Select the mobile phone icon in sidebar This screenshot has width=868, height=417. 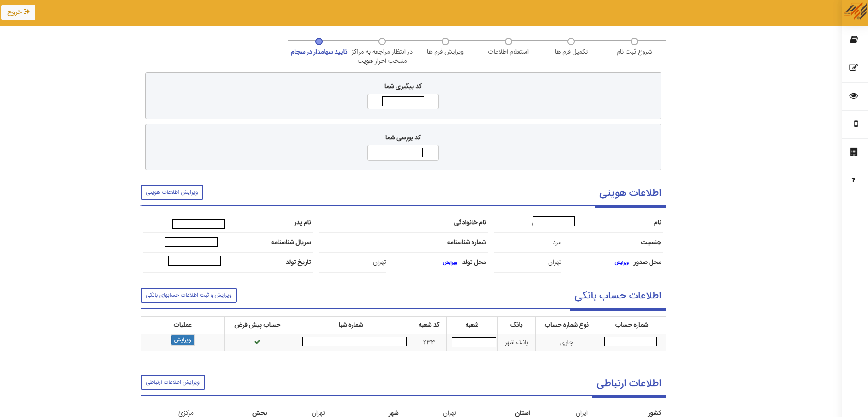click(856, 124)
